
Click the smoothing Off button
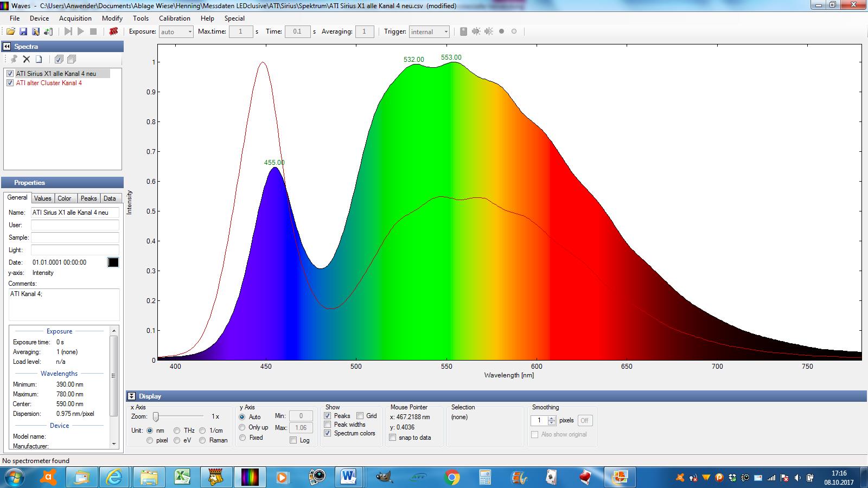pos(584,420)
